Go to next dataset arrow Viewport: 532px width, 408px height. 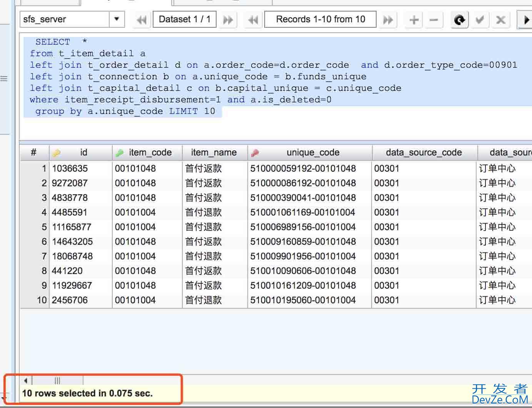[x=228, y=20]
